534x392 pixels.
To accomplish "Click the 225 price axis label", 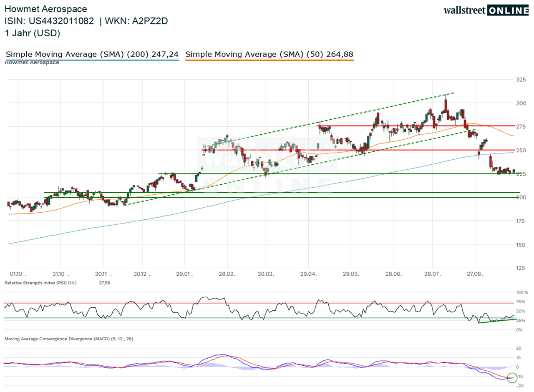I will pyautogui.click(x=521, y=174).
